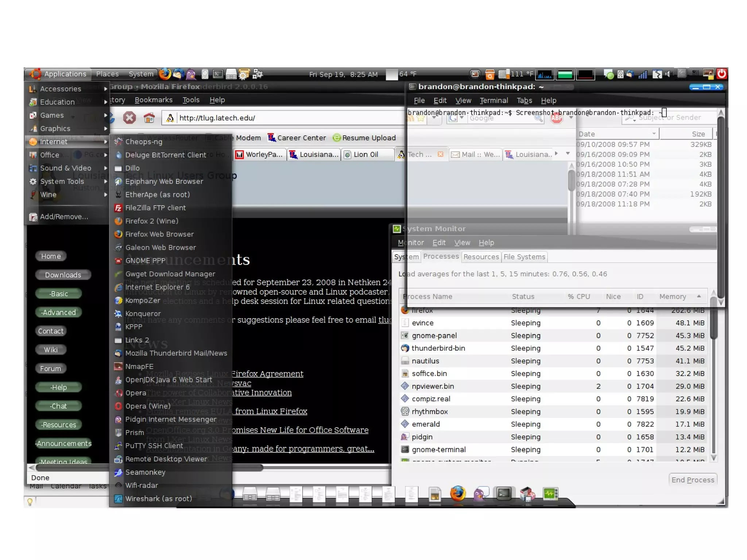Click the Firefox home button
This screenshot has height=560, width=747.
[149, 118]
